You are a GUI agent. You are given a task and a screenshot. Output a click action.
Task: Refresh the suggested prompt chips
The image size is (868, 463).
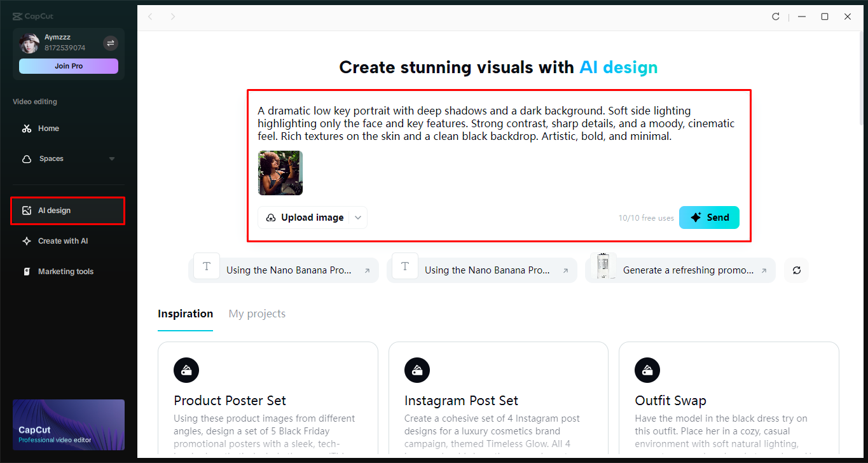coord(796,270)
